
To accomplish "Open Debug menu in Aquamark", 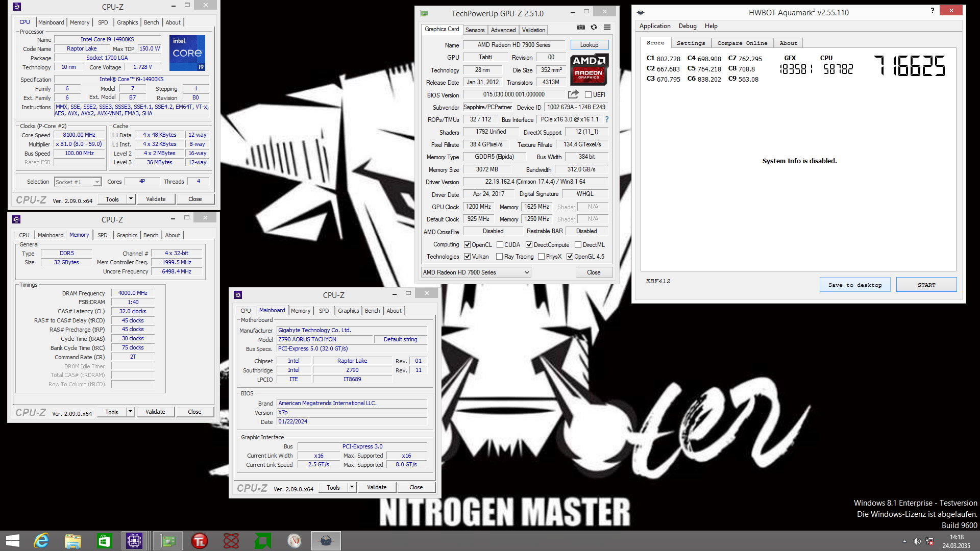I will (x=688, y=26).
